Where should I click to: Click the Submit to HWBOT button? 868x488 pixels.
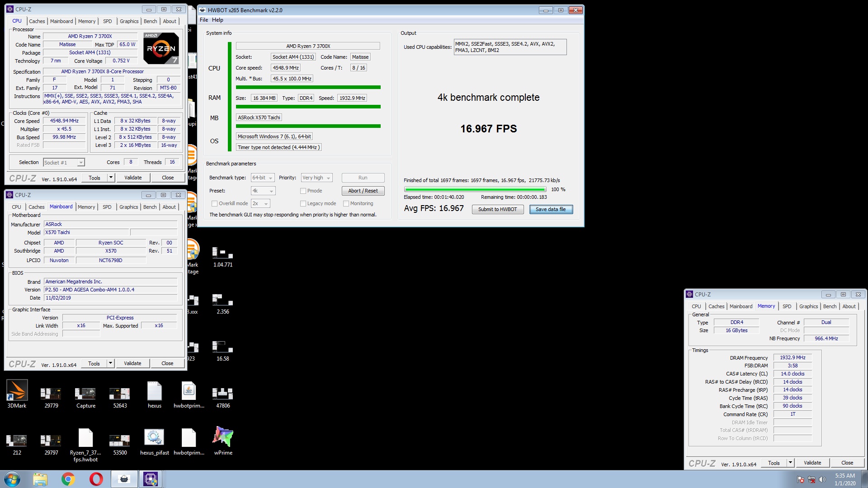pyautogui.click(x=498, y=209)
